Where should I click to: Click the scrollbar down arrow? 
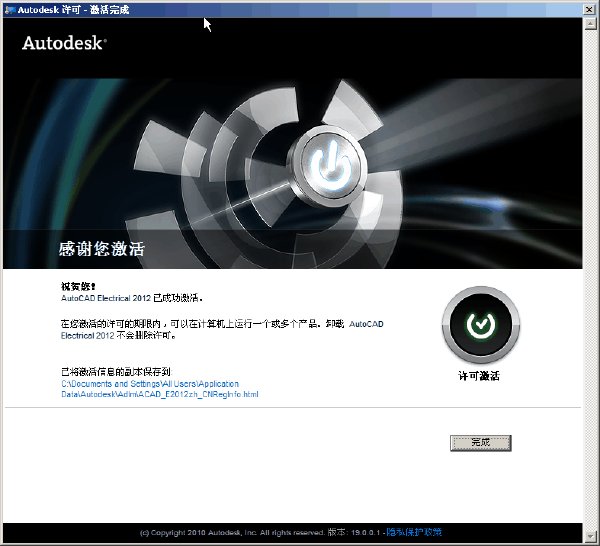coord(590,536)
